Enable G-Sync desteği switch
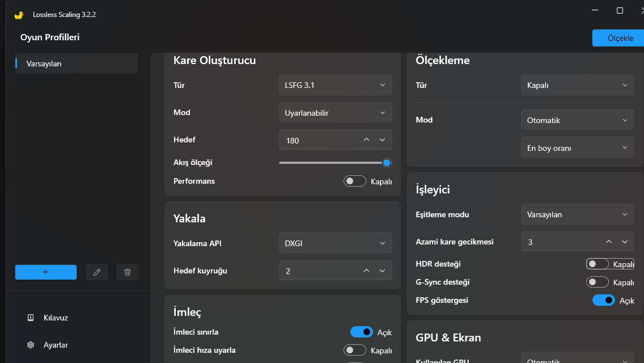The height and width of the screenshot is (363, 644). click(597, 282)
